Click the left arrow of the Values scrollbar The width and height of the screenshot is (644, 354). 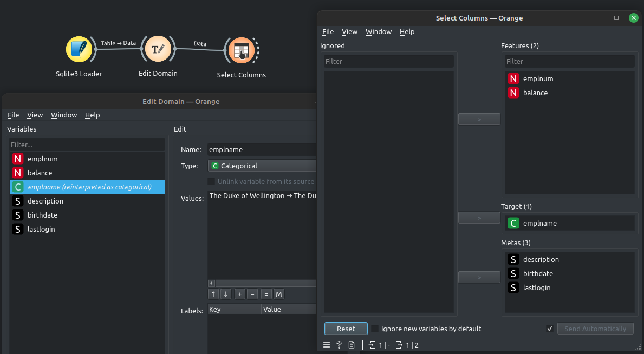pos(211,283)
